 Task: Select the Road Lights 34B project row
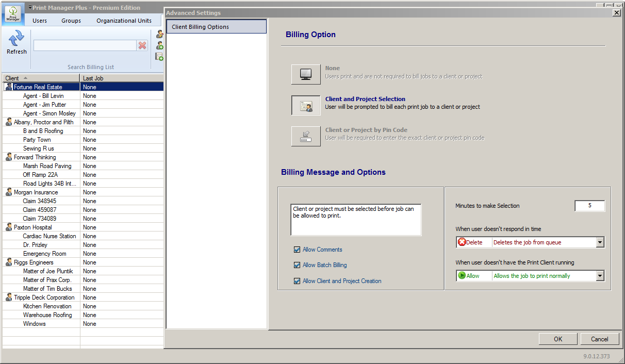point(83,184)
